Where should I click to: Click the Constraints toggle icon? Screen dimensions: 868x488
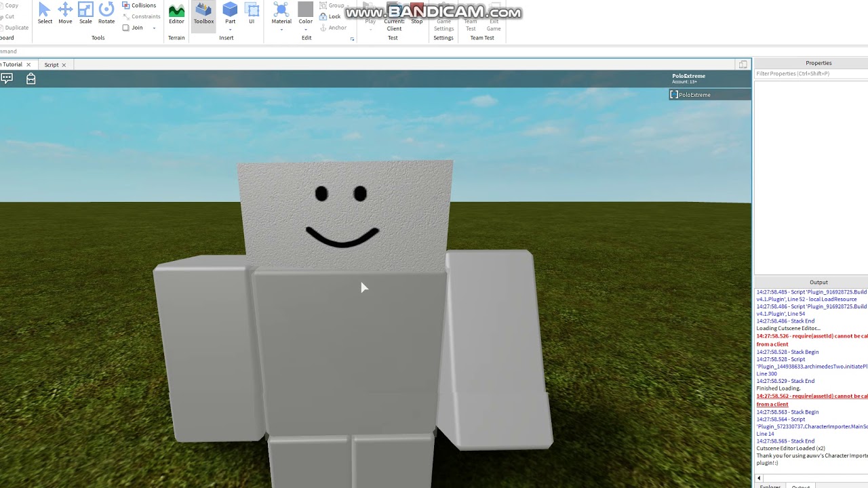(126, 16)
